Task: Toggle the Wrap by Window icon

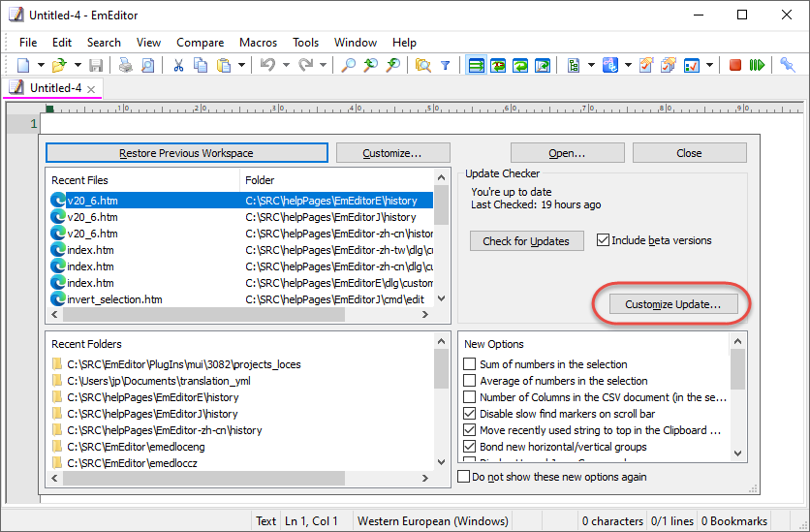Action: point(520,66)
